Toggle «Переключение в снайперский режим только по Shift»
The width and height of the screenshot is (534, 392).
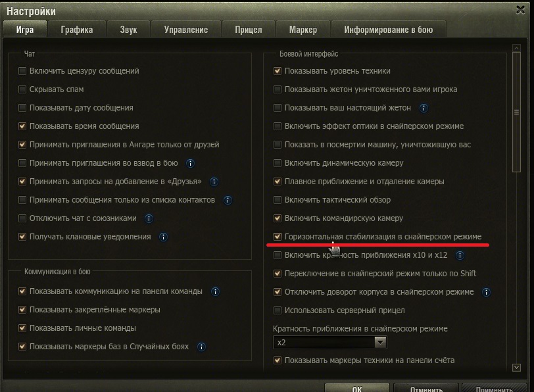click(x=278, y=273)
